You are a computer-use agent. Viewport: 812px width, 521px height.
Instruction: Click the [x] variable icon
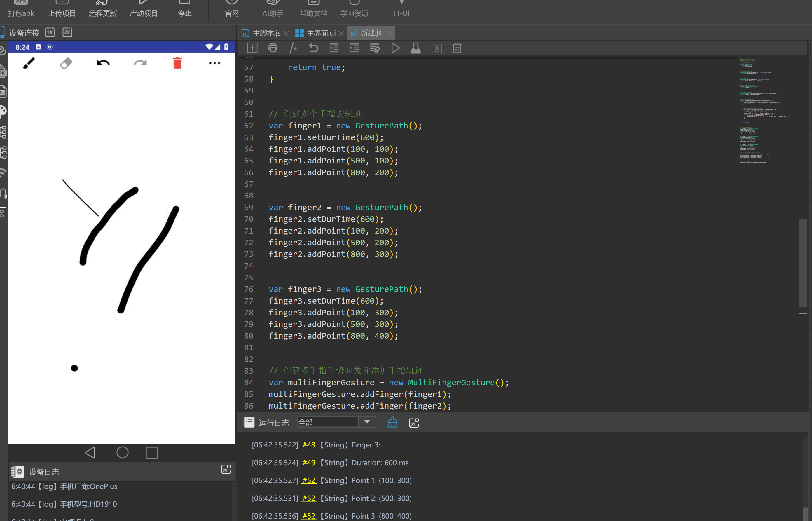436,48
